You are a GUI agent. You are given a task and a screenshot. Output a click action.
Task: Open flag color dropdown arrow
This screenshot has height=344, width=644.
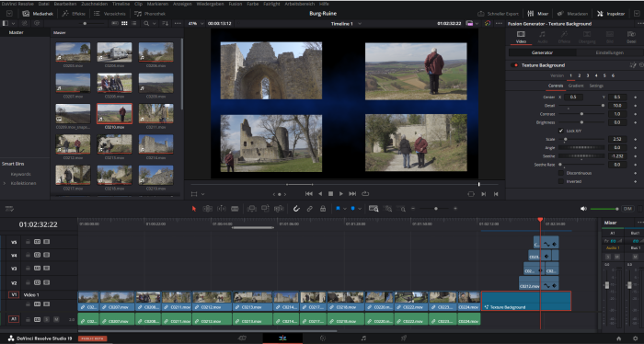(345, 209)
